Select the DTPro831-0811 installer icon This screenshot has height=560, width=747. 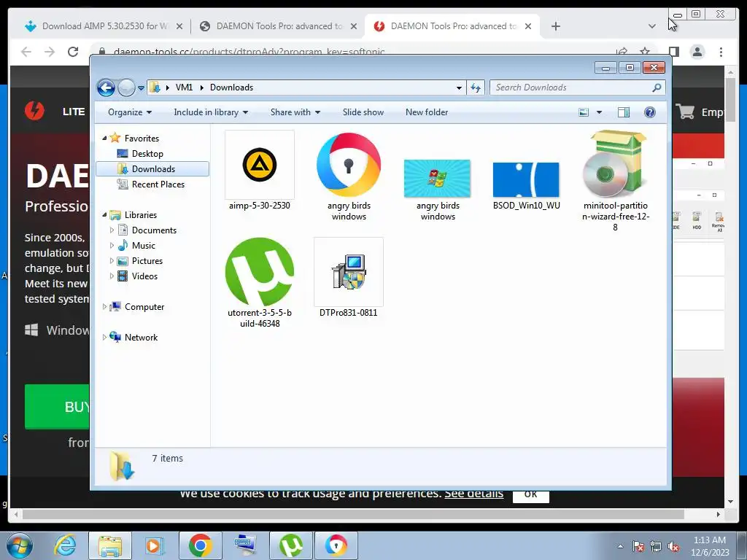click(x=349, y=272)
